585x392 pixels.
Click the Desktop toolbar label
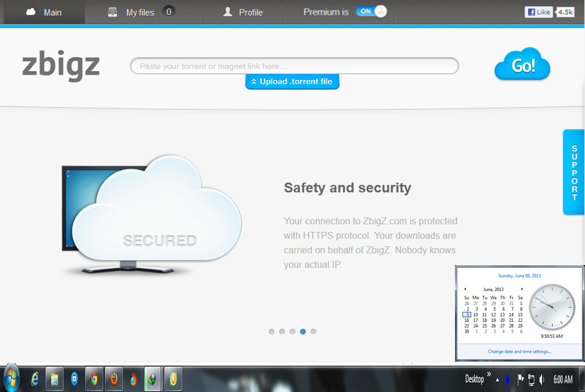pos(474,379)
